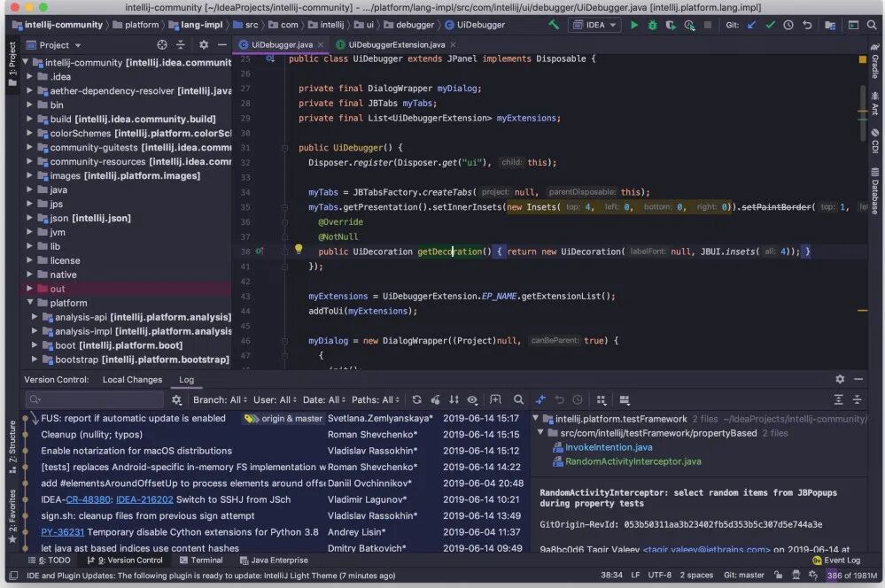Click the Build project hammer icon
This screenshot has width=885, height=588.
(554, 25)
